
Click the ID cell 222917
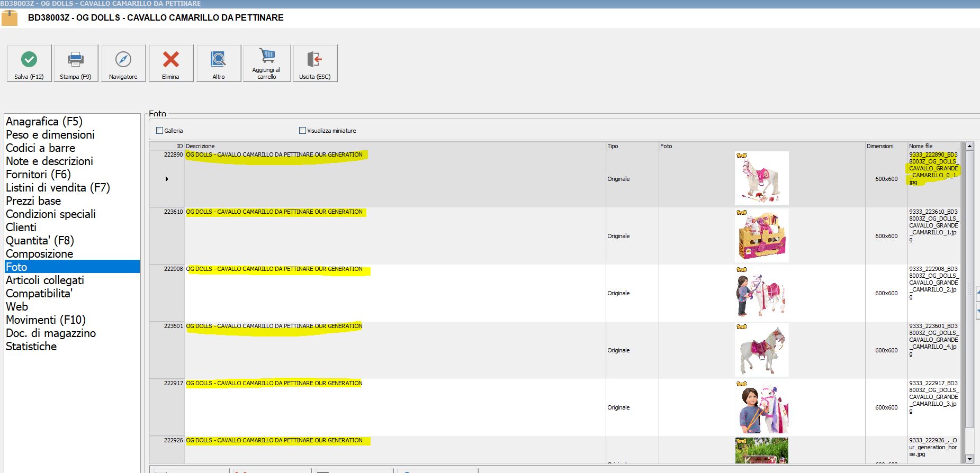(173, 384)
